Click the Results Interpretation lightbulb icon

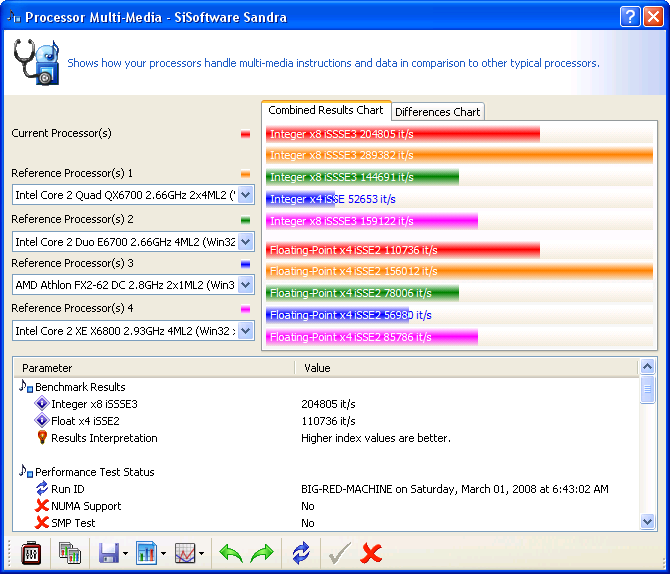click(x=42, y=438)
